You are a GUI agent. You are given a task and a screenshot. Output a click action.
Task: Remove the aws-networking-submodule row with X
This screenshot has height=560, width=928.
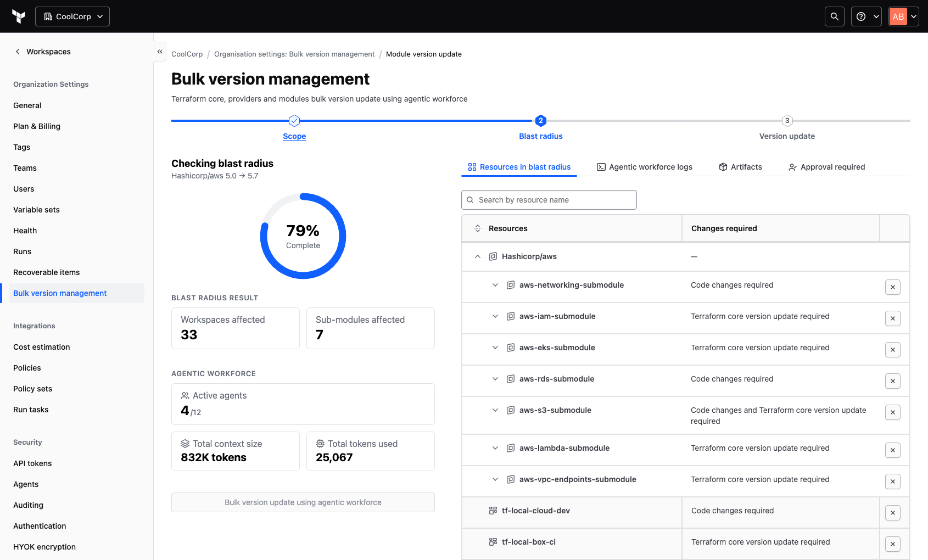pos(892,287)
